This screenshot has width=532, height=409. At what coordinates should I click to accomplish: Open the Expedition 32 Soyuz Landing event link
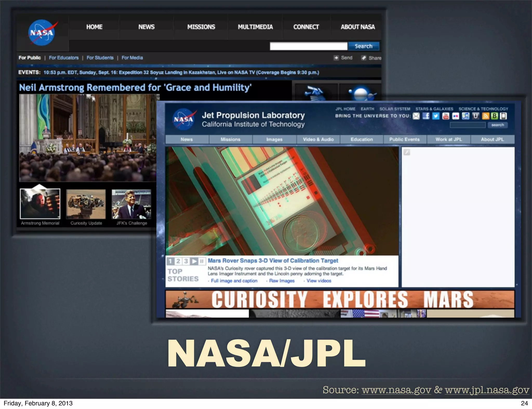point(181,72)
